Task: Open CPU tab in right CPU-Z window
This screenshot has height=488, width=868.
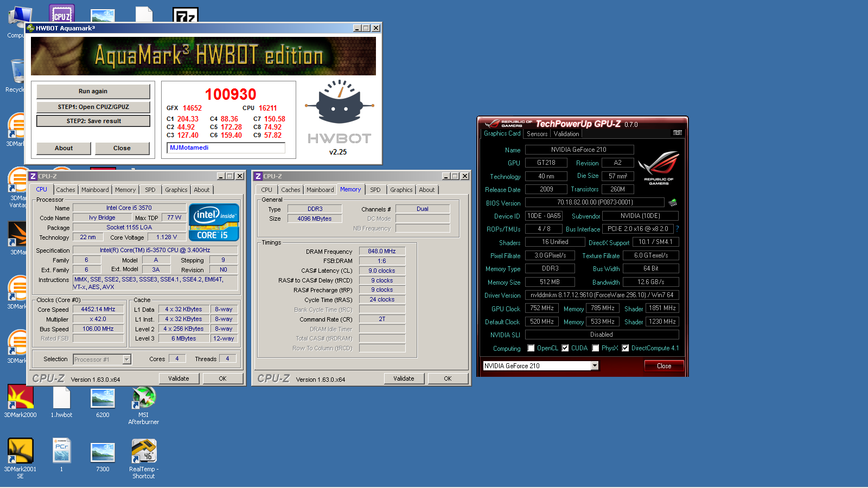Action: coord(266,190)
